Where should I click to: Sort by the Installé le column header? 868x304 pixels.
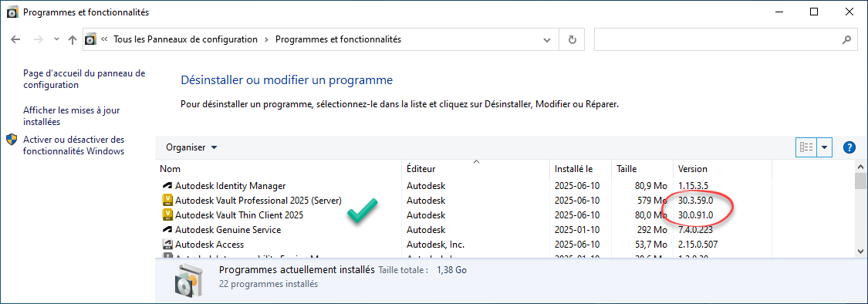point(581,169)
